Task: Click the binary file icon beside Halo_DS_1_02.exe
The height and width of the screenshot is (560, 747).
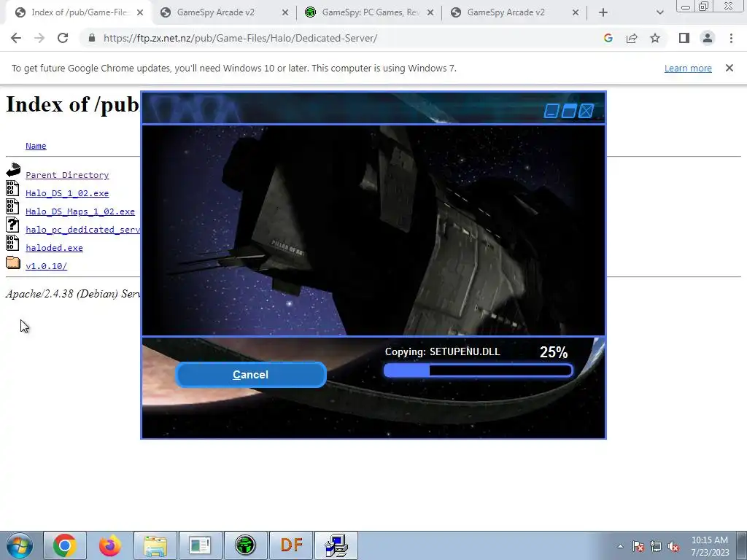Action: pyautogui.click(x=12, y=188)
